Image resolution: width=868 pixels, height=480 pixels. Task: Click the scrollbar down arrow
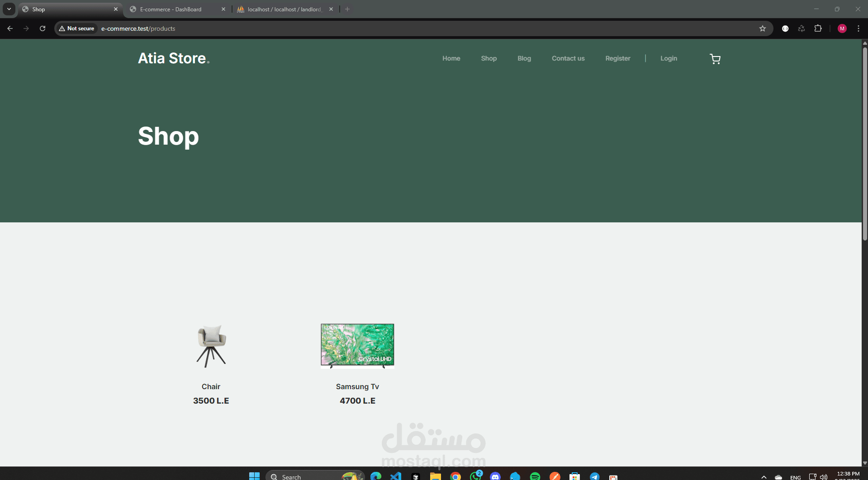865,463
